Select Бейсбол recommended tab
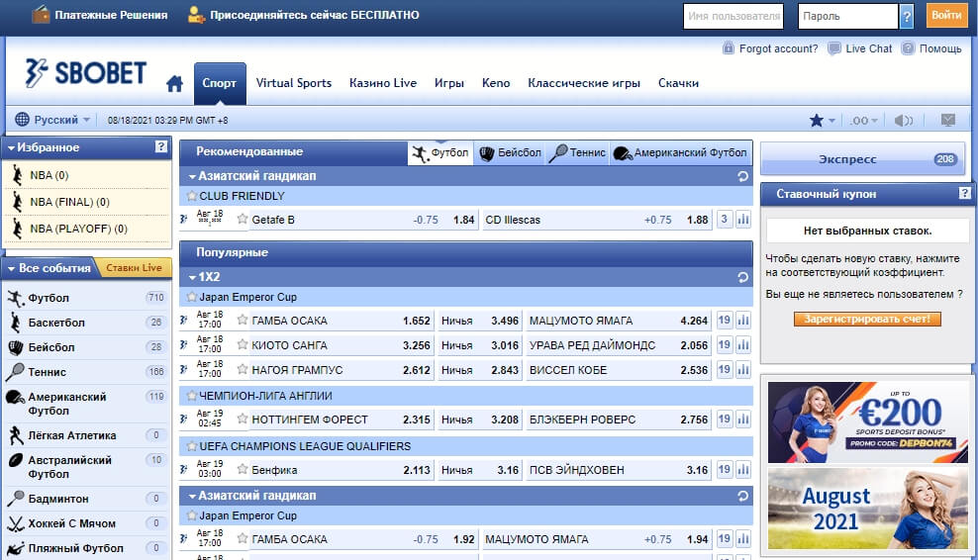 (510, 152)
